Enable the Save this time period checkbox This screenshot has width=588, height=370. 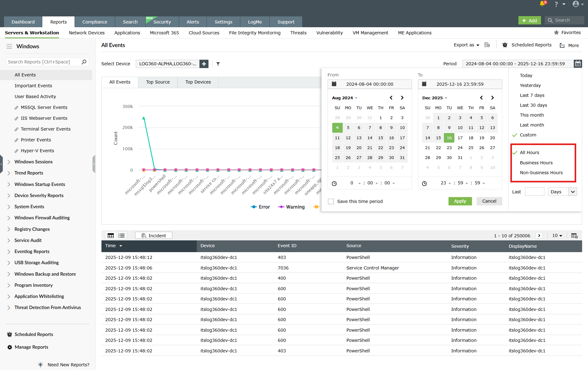[x=331, y=201]
